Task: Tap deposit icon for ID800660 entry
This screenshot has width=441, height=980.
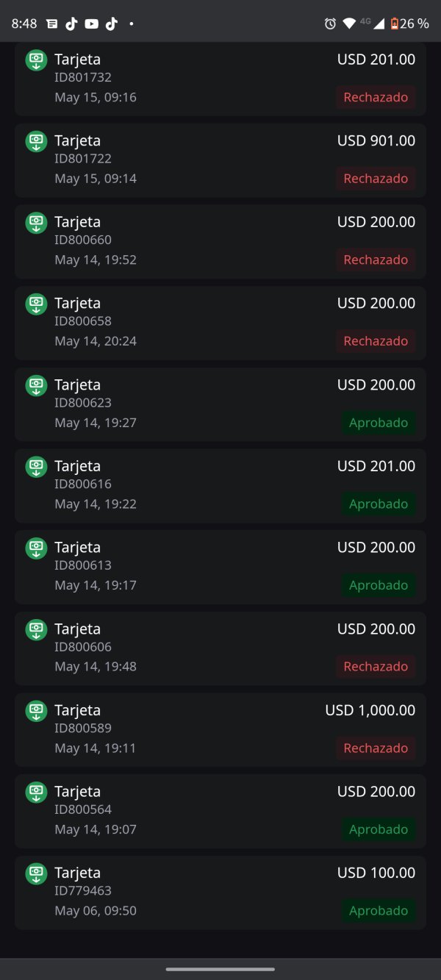Action: 36,223
